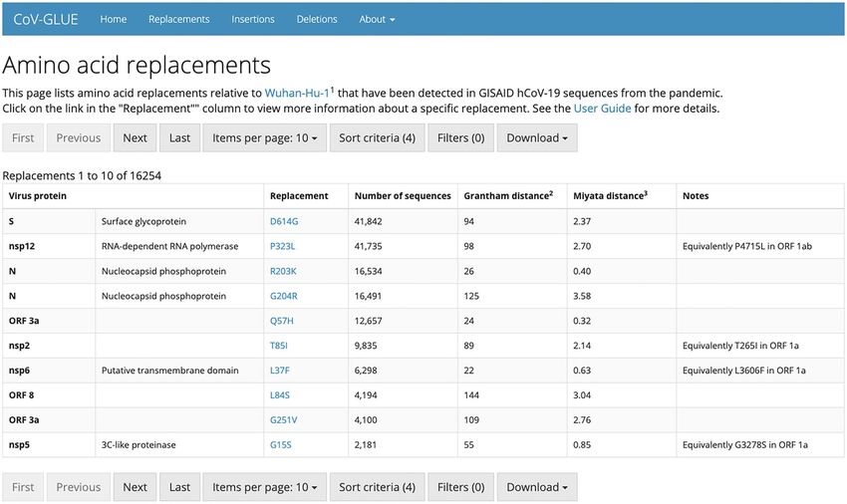
Task: Open top Items per page dropdown
Action: tap(265, 137)
